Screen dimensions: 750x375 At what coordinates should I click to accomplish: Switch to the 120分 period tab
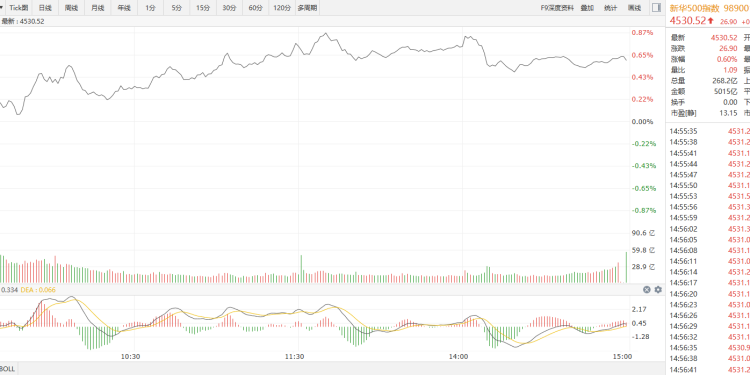click(282, 8)
